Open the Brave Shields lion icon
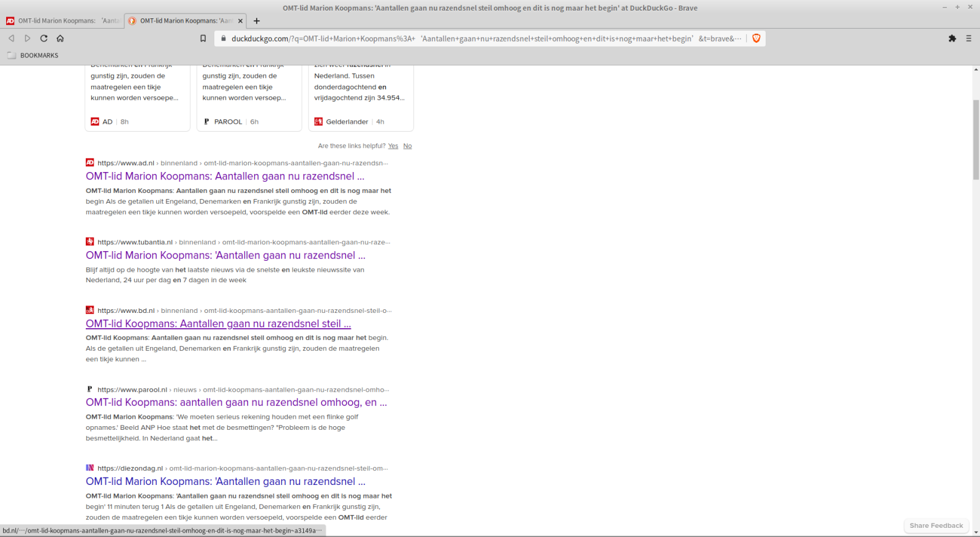 (x=756, y=39)
